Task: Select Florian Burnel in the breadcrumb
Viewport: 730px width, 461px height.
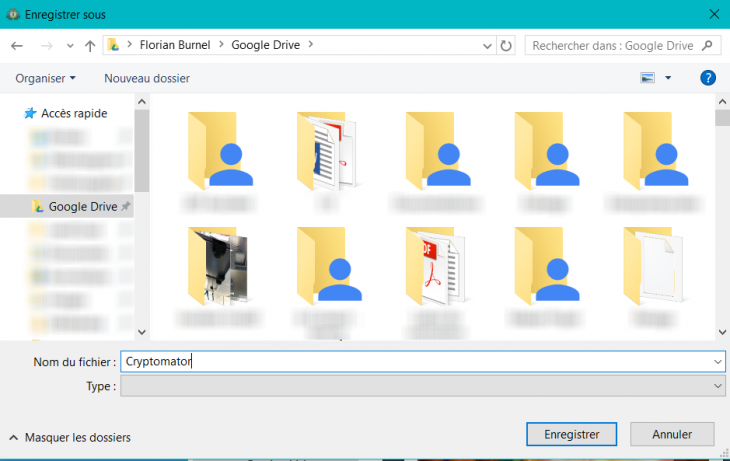Action: pyautogui.click(x=175, y=45)
